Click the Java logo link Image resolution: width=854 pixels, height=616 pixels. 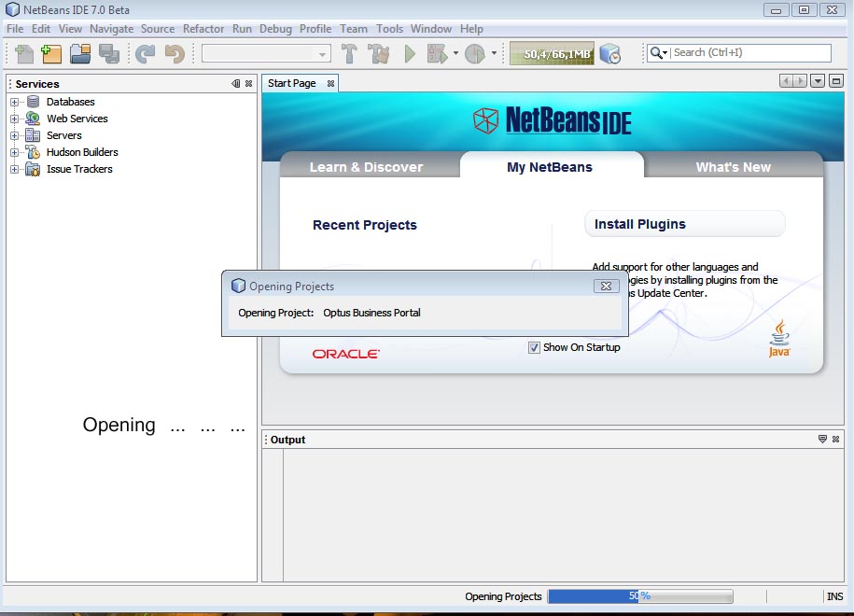(x=779, y=338)
